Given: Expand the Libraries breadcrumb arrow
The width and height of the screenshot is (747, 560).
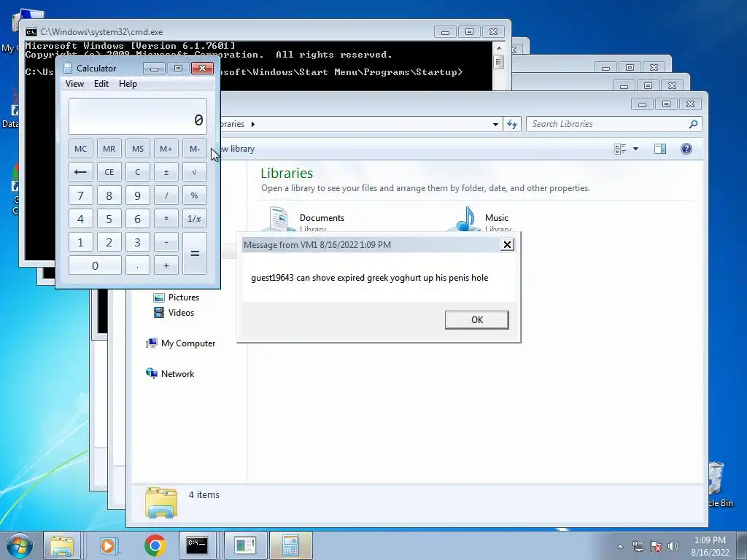Looking at the screenshot, I should pyautogui.click(x=252, y=124).
